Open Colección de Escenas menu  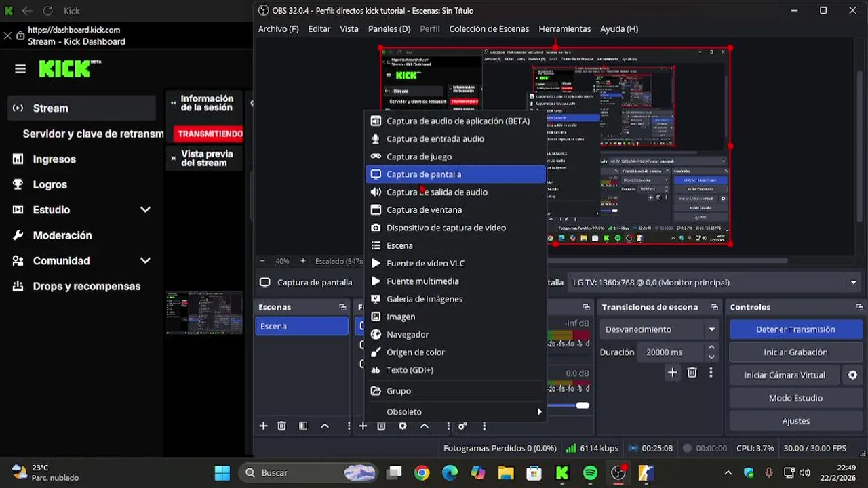click(x=489, y=29)
